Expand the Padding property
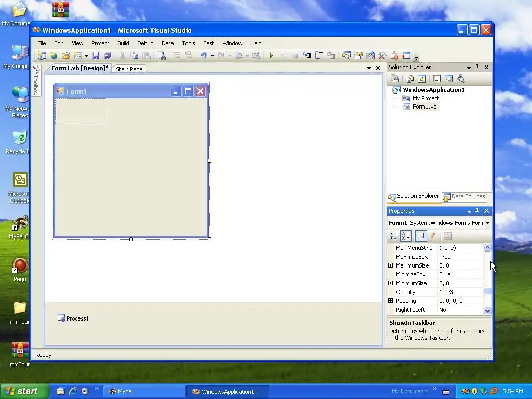 [391, 301]
